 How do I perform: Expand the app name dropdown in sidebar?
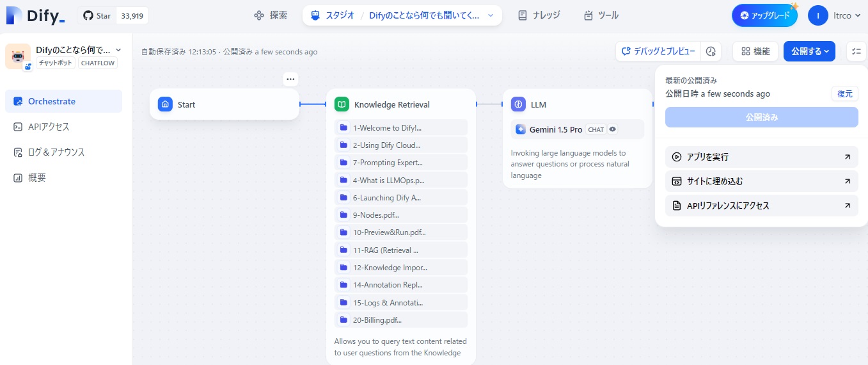118,49
